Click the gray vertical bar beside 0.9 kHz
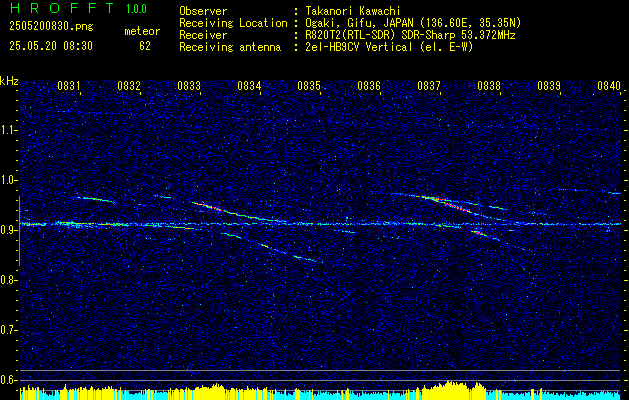Image resolution: width=629 pixels, height=400 pixels. click(19, 231)
